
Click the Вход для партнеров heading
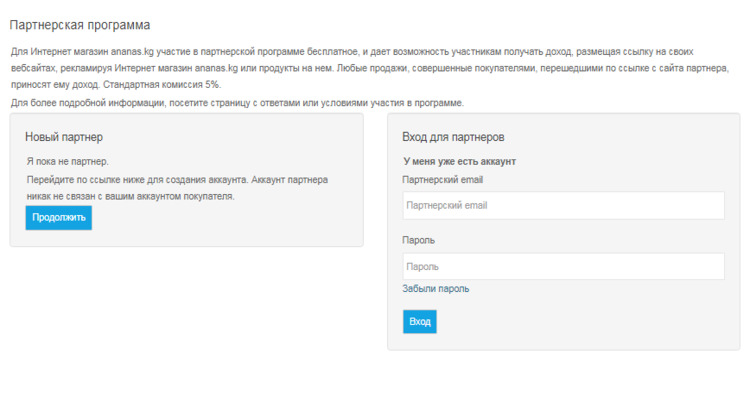pos(453,137)
